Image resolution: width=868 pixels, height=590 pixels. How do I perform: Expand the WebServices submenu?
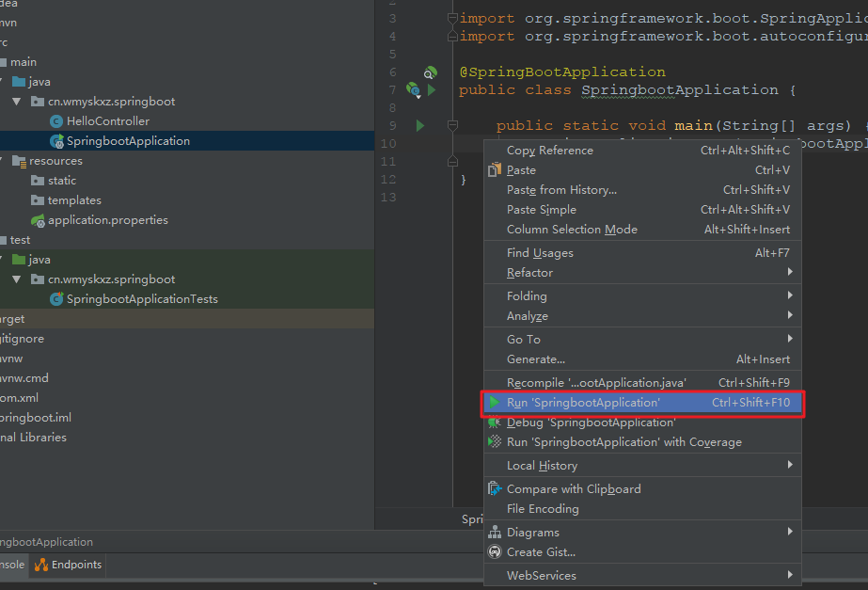click(x=542, y=574)
